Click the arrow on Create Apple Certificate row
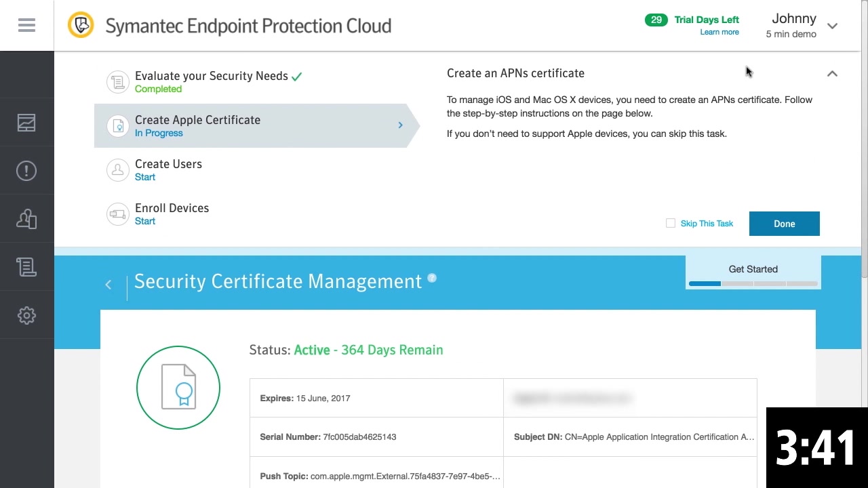Screen dimensions: 868x488 (x=400, y=125)
